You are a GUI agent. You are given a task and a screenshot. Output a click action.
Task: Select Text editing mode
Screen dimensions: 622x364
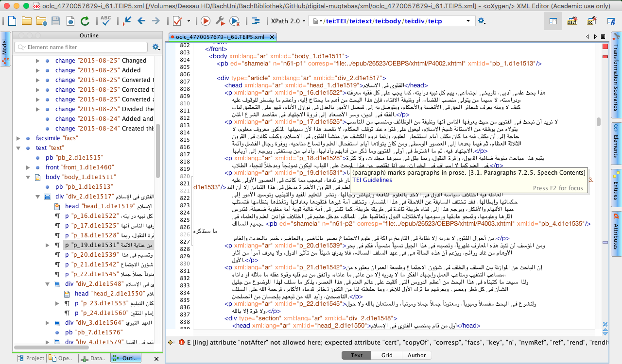click(357, 355)
